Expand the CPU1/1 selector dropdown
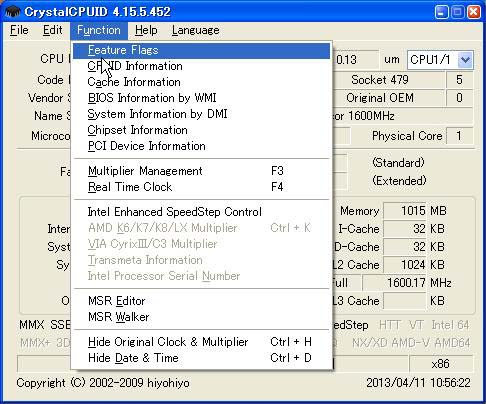486x404 pixels. pyautogui.click(x=465, y=60)
